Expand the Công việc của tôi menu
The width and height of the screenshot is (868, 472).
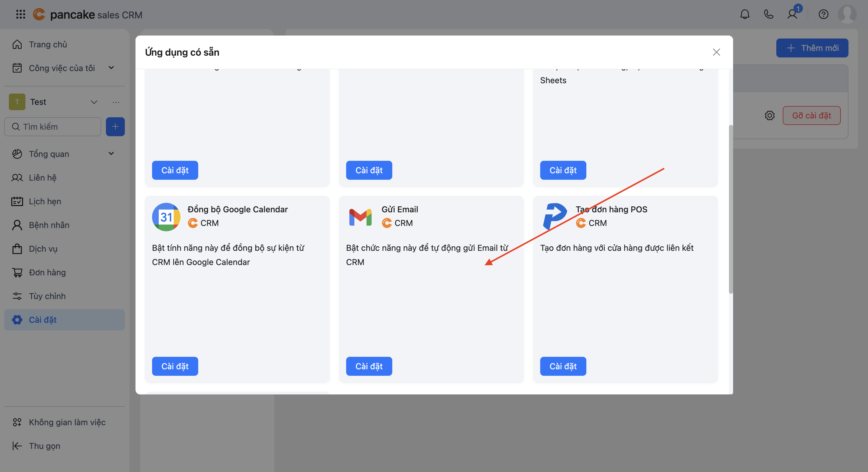pyautogui.click(x=111, y=68)
